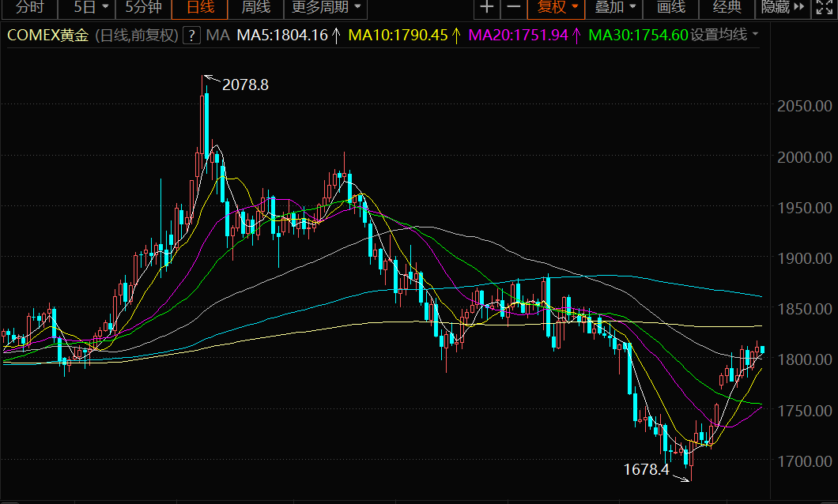This screenshot has width=838, height=504.
Task: Expand the 复权 dropdown menu
Action: [557, 8]
